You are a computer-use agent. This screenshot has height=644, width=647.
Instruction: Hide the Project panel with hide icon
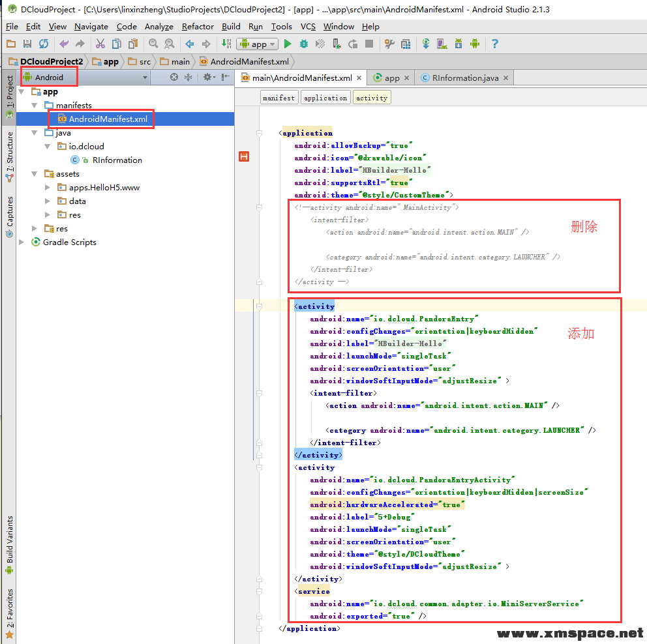point(225,77)
